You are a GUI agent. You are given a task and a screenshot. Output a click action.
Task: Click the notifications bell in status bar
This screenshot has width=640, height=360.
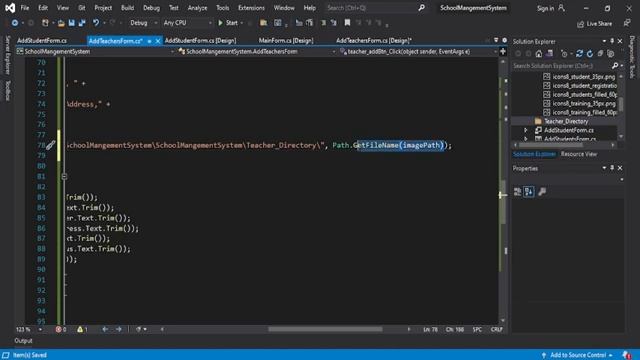(627, 355)
